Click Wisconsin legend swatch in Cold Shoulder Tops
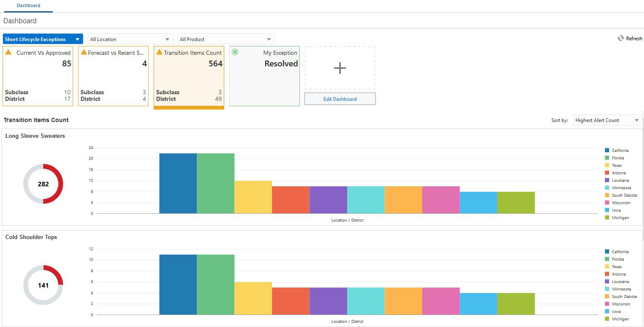Image resolution: width=644 pixels, height=327 pixels. point(607,304)
